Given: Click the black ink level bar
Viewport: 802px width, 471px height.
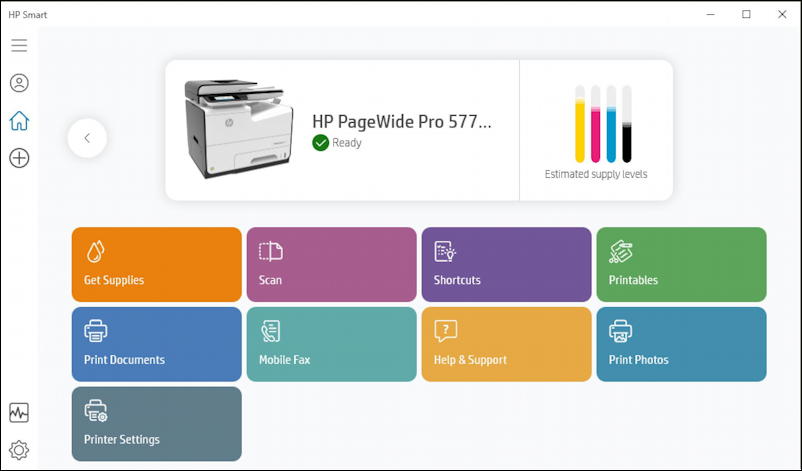Looking at the screenshot, I should 627,124.
